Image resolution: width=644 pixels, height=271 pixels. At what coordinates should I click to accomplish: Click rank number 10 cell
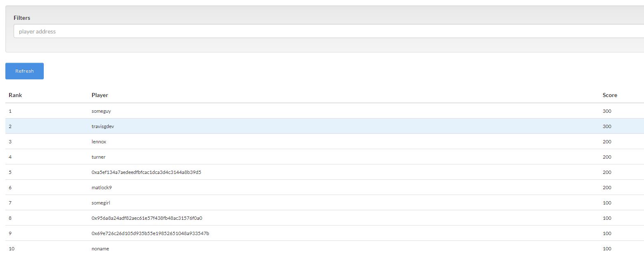[x=12, y=249]
